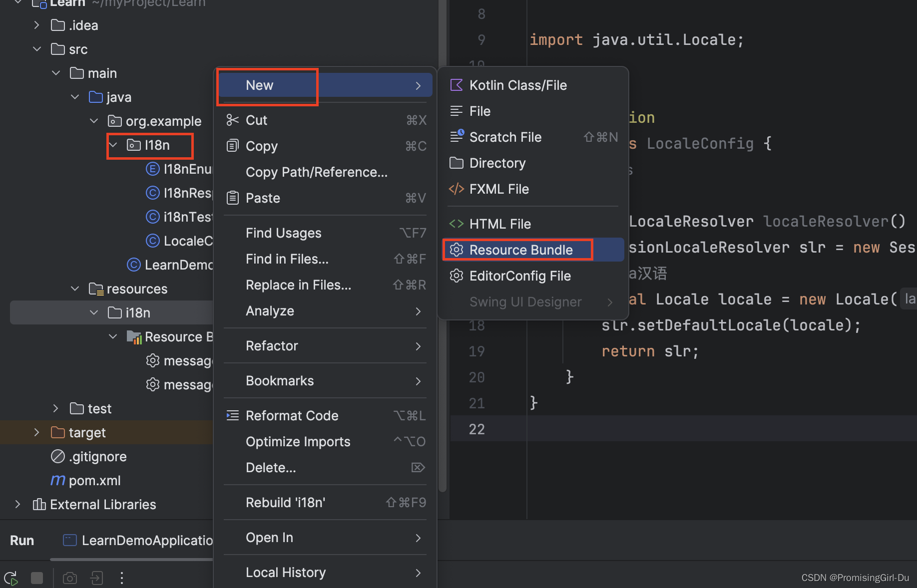
Task: Expand the target folder
Action: click(x=36, y=432)
